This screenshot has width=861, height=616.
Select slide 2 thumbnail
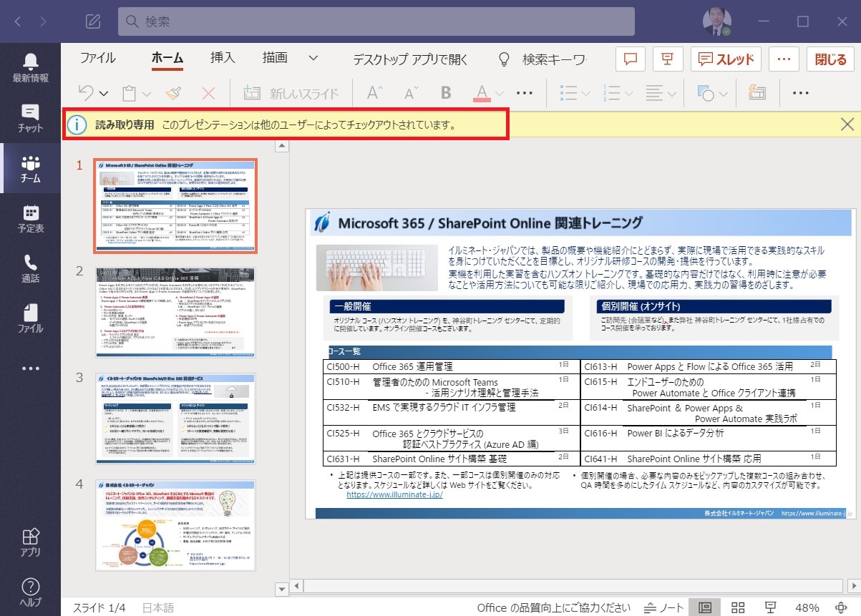click(175, 312)
